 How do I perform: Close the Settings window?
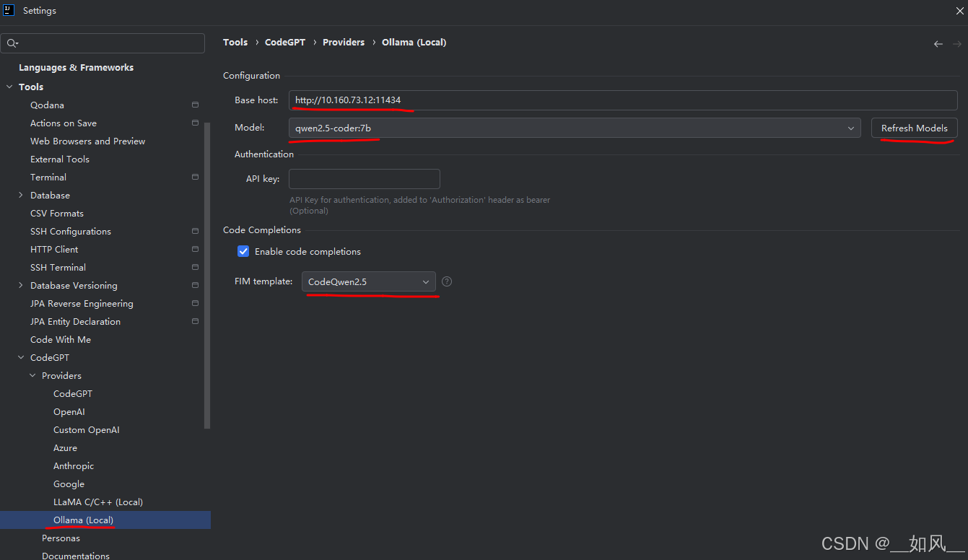[959, 11]
